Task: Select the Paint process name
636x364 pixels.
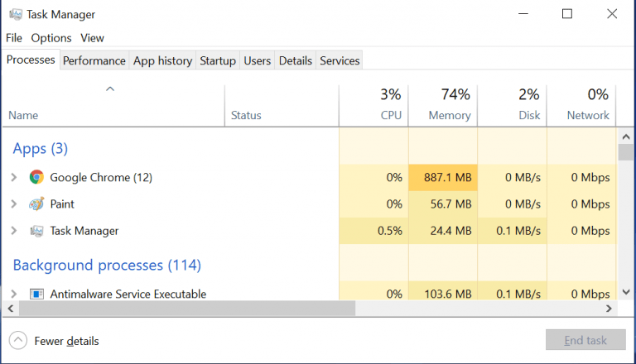Action: pyautogui.click(x=62, y=204)
